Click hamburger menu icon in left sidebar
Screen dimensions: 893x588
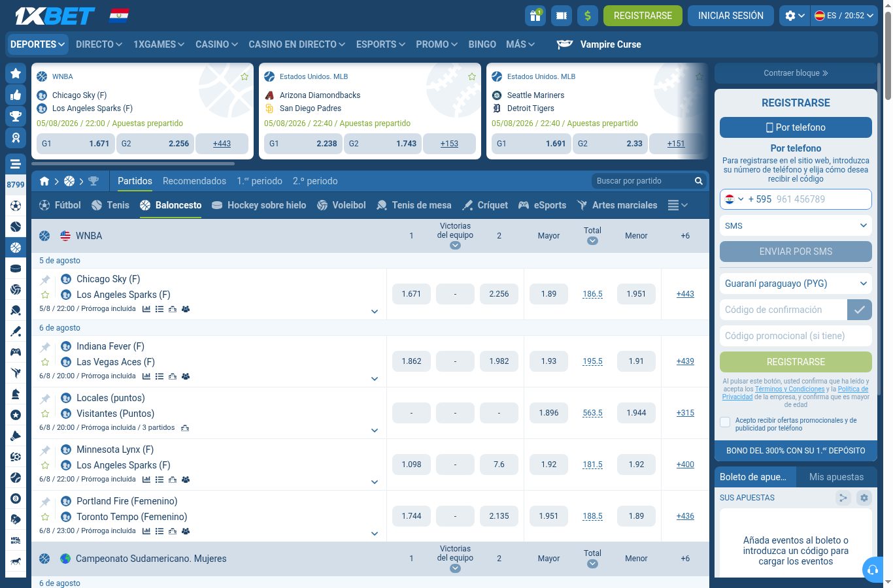pos(16,163)
